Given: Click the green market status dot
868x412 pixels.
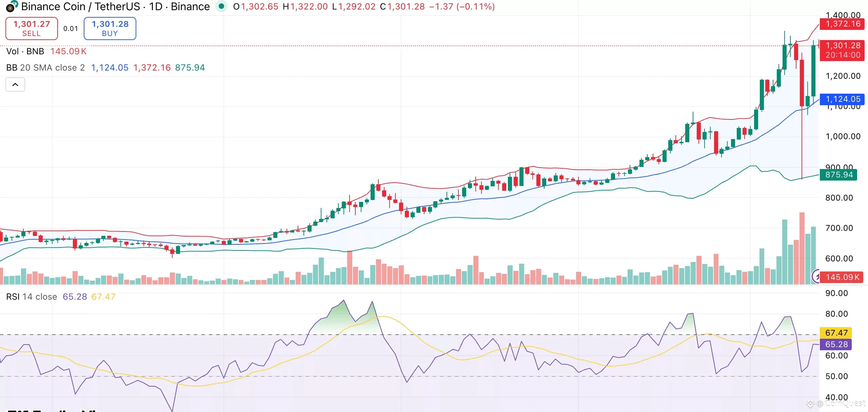Looking at the screenshot, I should point(221,6).
